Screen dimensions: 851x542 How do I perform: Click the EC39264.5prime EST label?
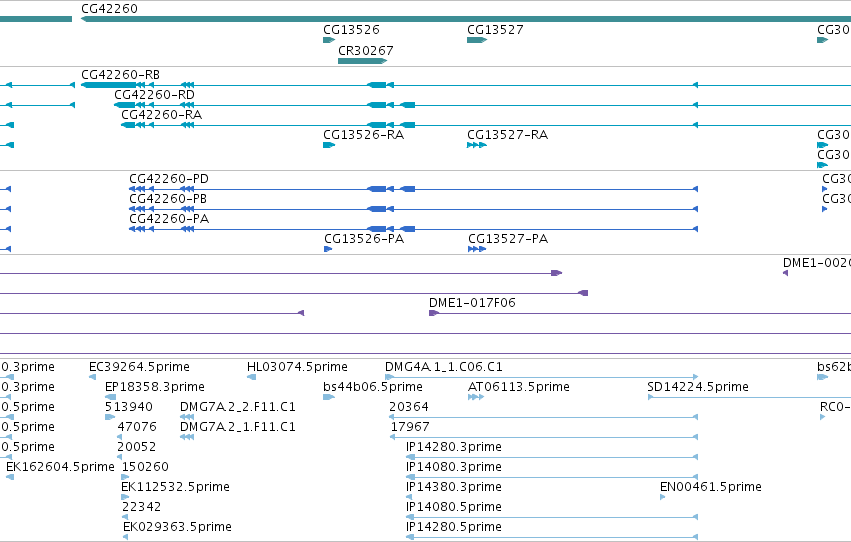[x=139, y=367]
